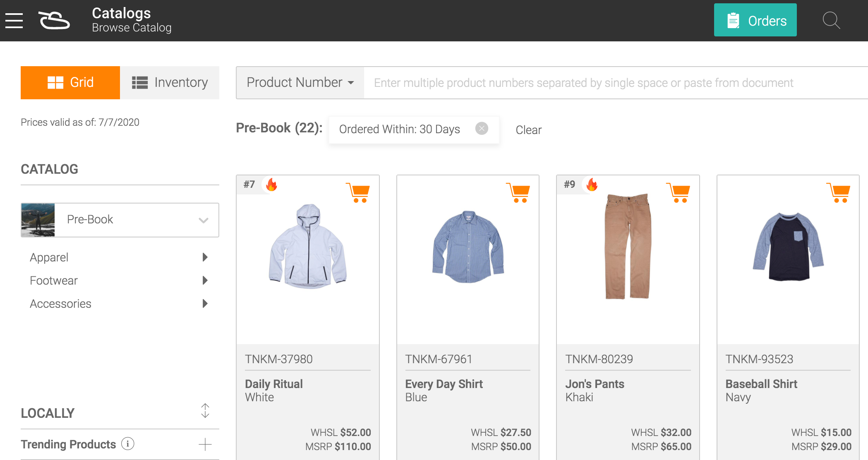868x460 pixels.
Task: Switch to Inventory view
Action: pyautogui.click(x=170, y=82)
